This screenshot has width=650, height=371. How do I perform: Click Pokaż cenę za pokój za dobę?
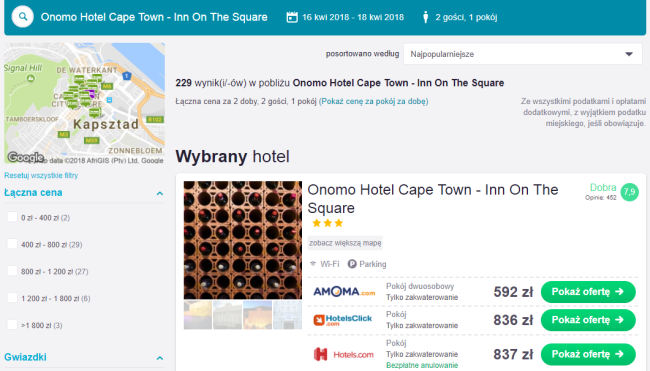pyautogui.click(x=374, y=101)
